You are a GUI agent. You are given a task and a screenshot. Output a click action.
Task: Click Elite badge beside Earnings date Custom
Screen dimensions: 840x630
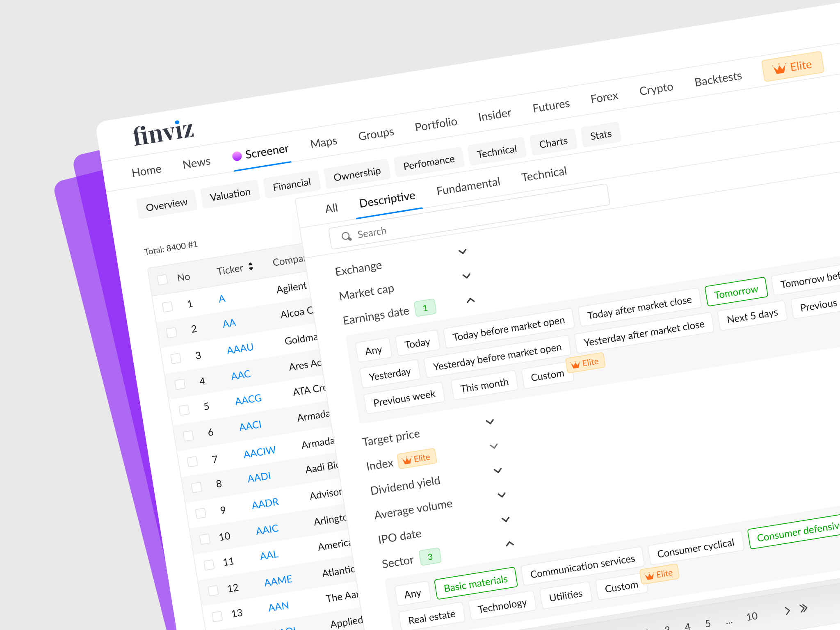coord(585,363)
